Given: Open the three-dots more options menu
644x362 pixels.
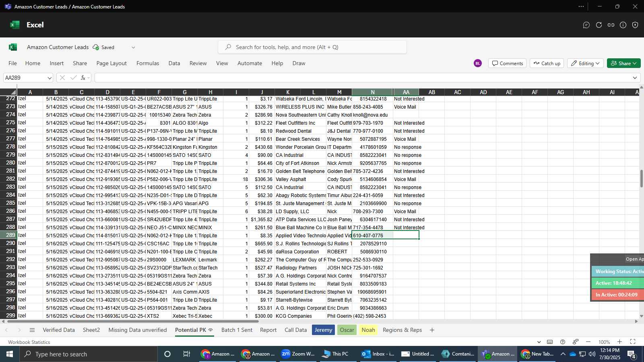Looking at the screenshot, I should click(x=581, y=6).
